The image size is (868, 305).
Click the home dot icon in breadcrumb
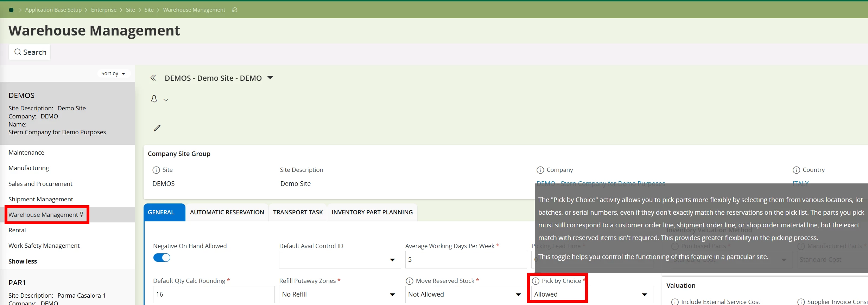(11, 10)
